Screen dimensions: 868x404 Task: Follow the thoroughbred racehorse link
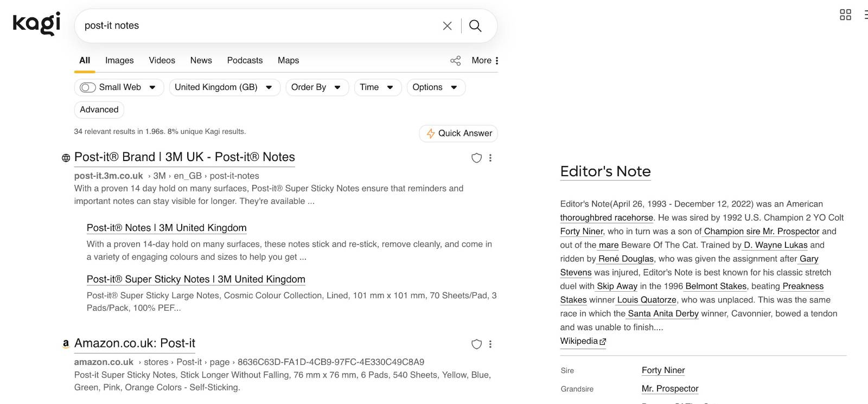pyautogui.click(x=607, y=217)
